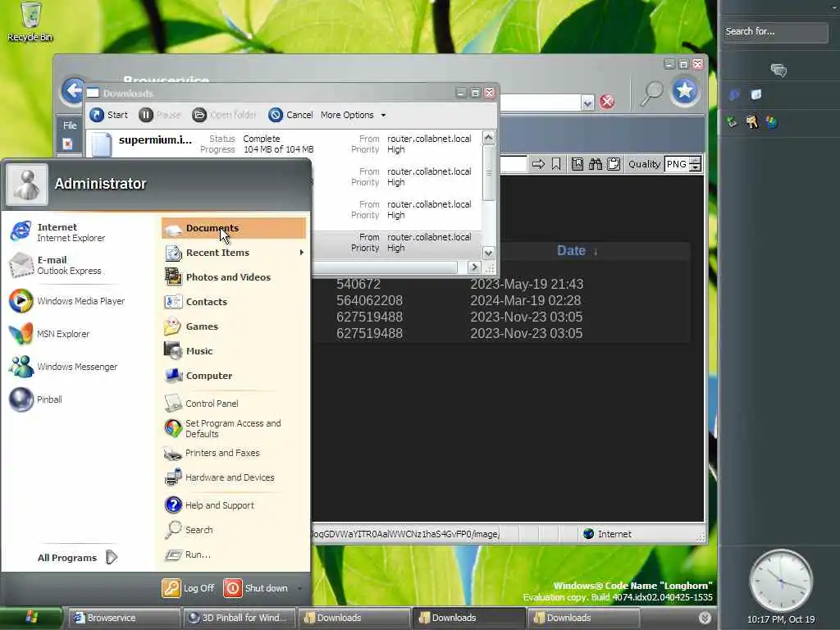Click the 564062208 size entry
Screen dimensions: 840x630
369,300
